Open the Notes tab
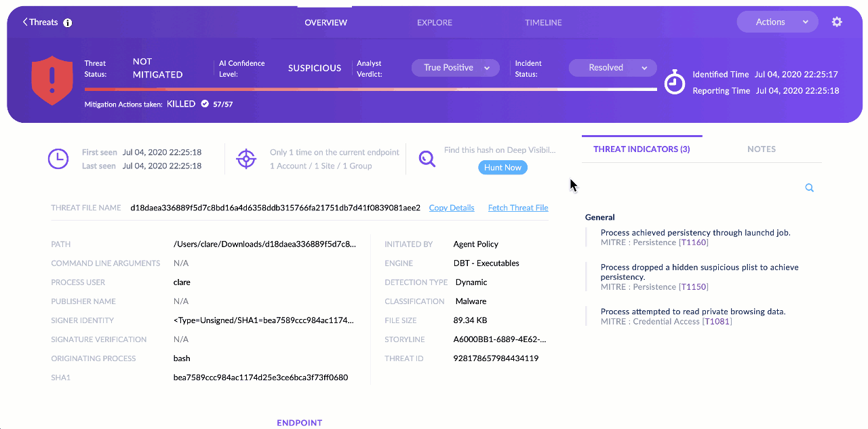This screenshot has height=429, width=868. 761,149
